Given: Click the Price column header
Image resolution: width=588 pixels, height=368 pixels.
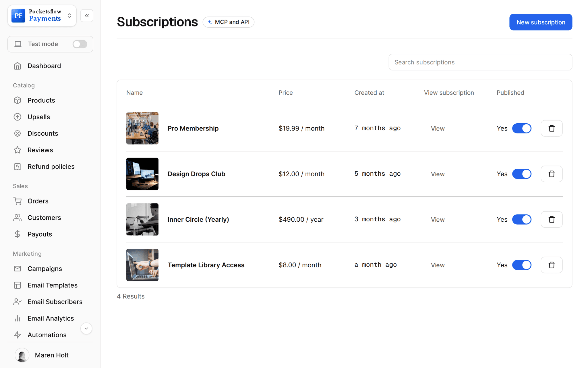Looking at the screenshot, I should tap(285, 93).
